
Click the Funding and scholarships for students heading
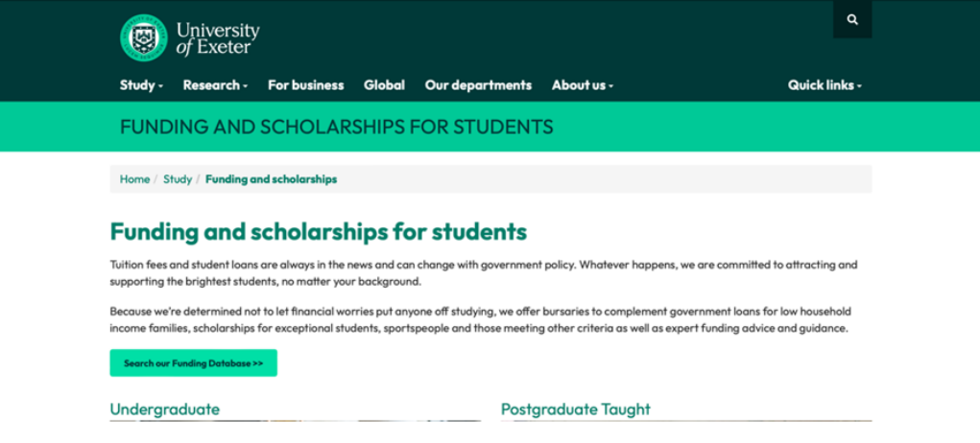click(318, 232)
